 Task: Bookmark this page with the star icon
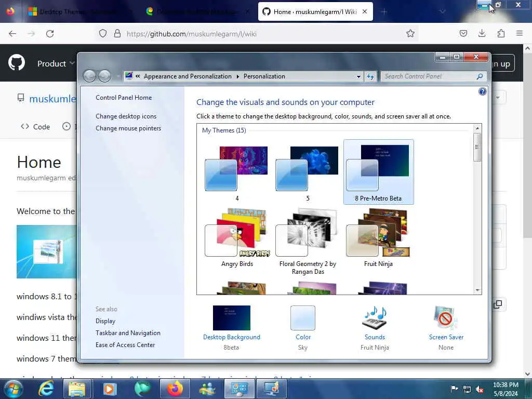point(410,34)
